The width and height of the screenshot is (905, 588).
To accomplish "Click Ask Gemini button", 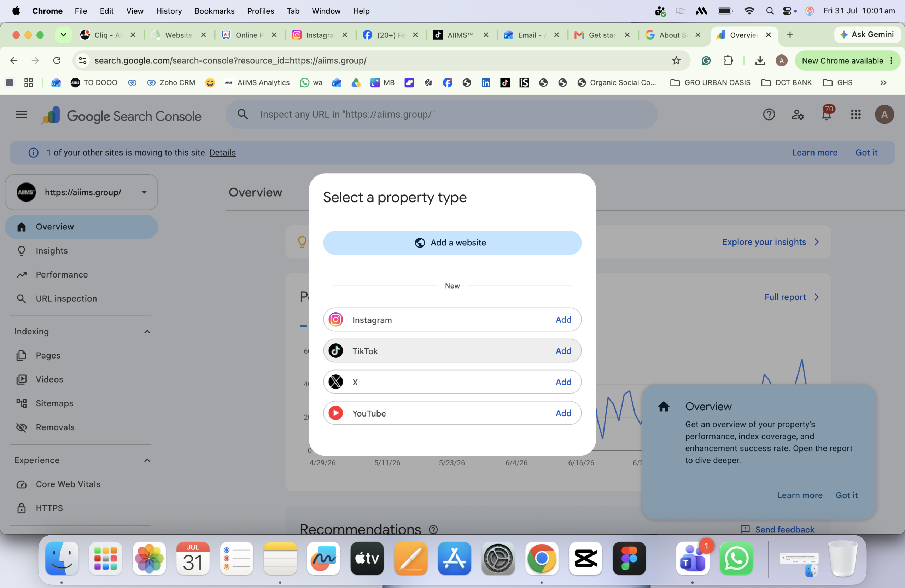I will [x=867, y=35].
